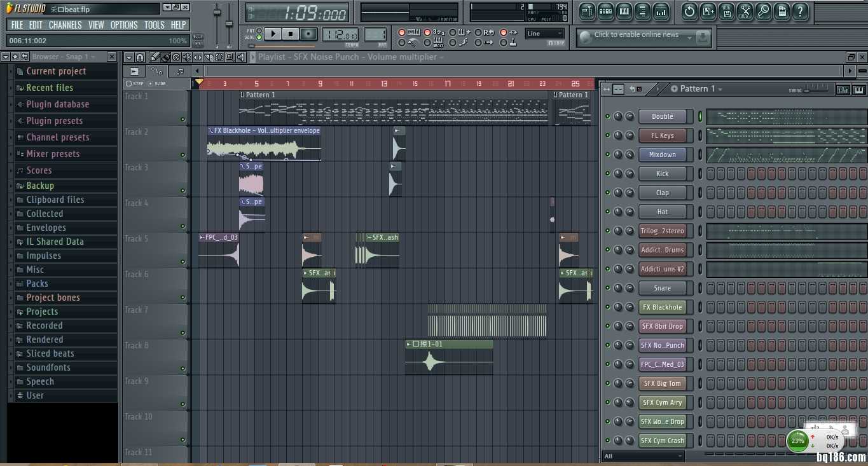868x466 pixels.
Task: Choose the playlist zoom tool
Action: point(230,57)
